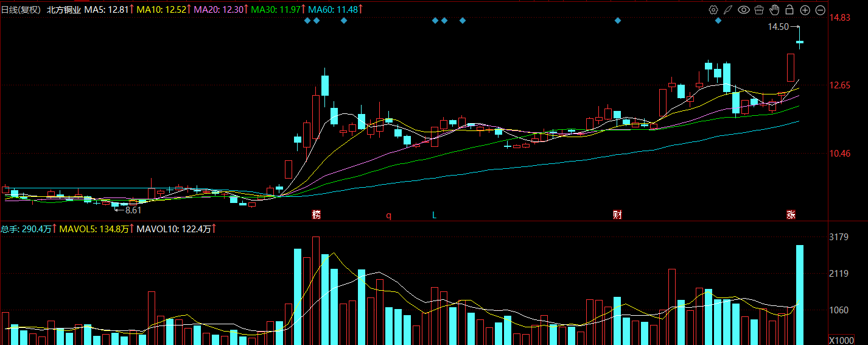Screen dimensions: 868x345
Task: Click the red 榜 marker on the timeline
Action: (x=316, y=215)
